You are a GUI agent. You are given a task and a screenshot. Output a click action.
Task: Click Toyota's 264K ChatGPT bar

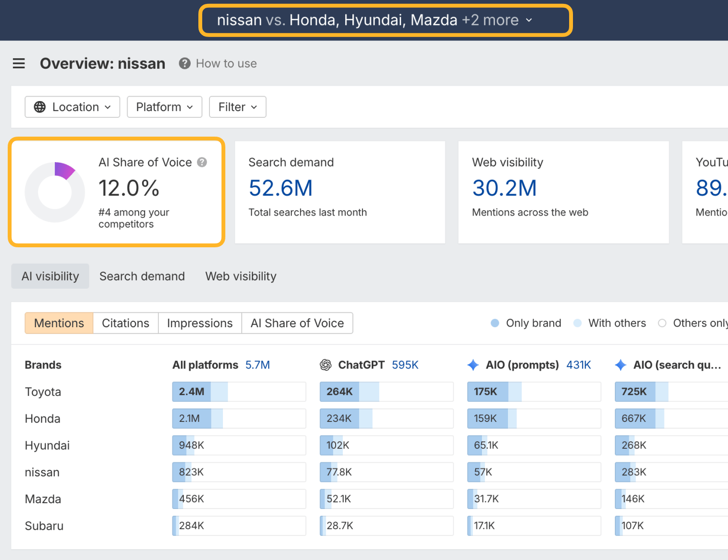pyautogui.click(x=387, y=392)
